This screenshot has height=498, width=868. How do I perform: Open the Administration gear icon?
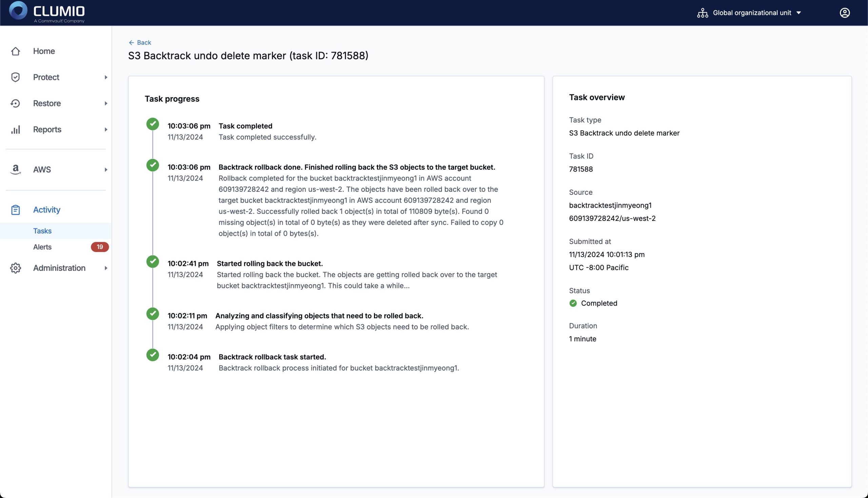(15, 268)
